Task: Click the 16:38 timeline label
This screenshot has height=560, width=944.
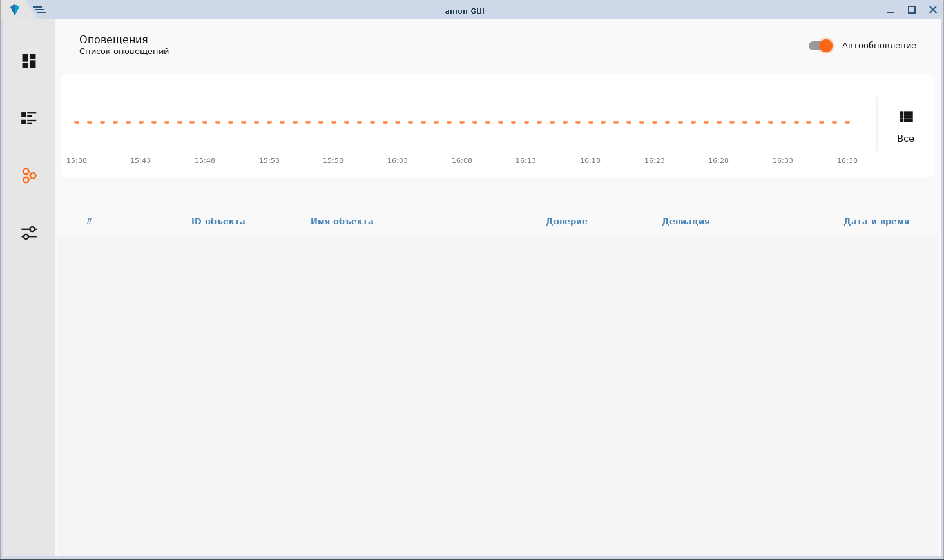Action: point(847,160)
